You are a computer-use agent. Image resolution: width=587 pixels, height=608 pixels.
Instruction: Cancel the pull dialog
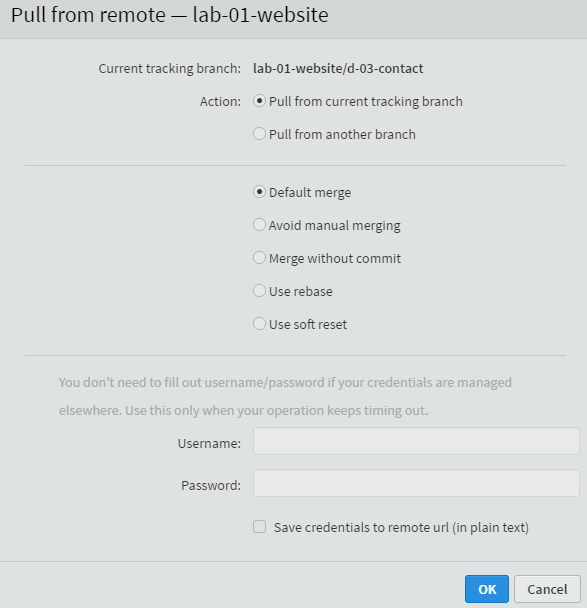(x=547, y=589)
